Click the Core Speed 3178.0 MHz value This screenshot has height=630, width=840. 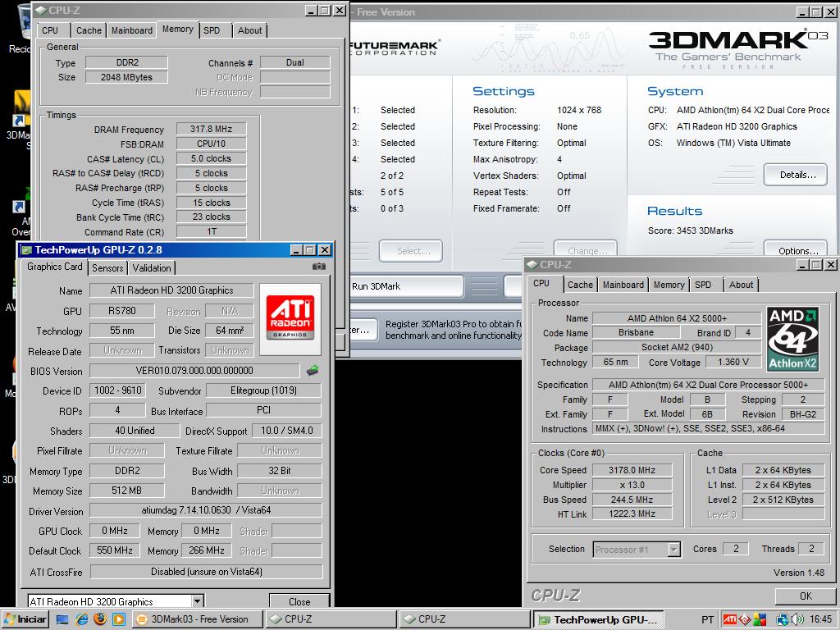[x=632, y=470]
